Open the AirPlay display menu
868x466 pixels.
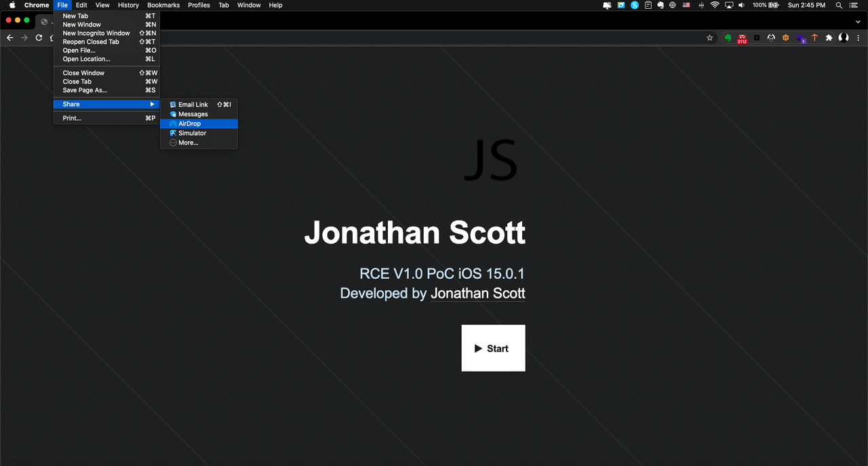(x=729, y=5)
